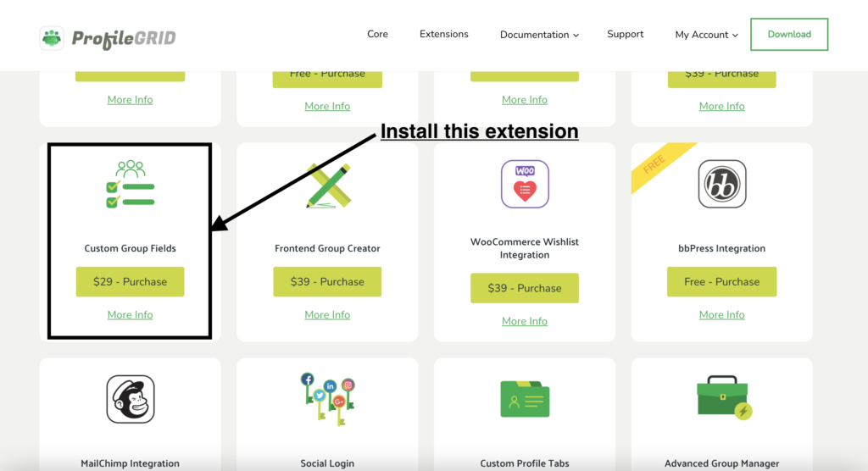Open the Core menu item
This screenshot has height=471, width=868.
[377, 35]
